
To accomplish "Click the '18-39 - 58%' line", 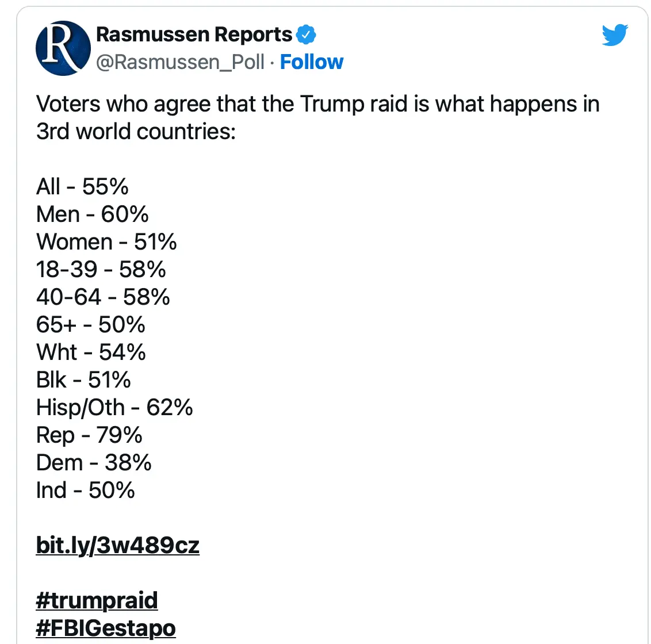I will 101,269.
